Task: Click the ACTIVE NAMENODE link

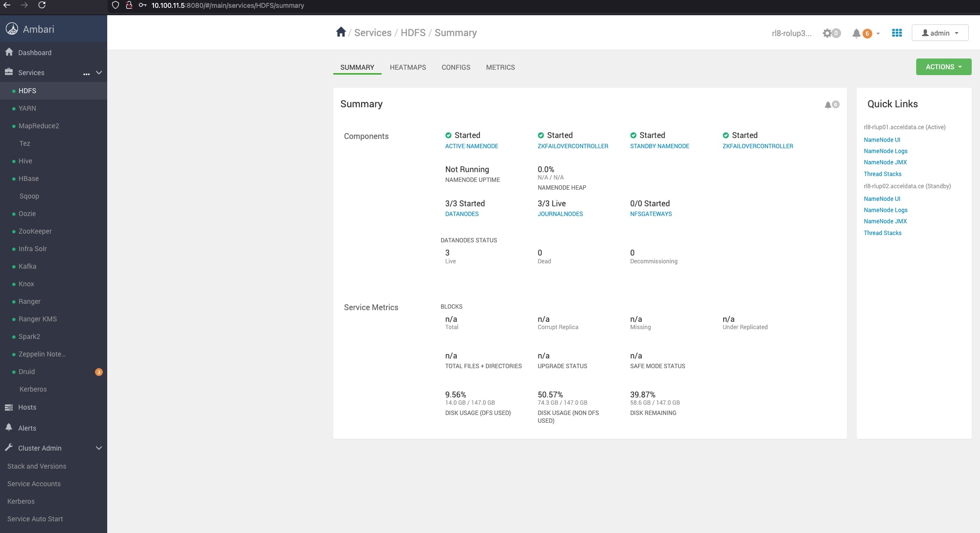Action: (x=471, y=146)
